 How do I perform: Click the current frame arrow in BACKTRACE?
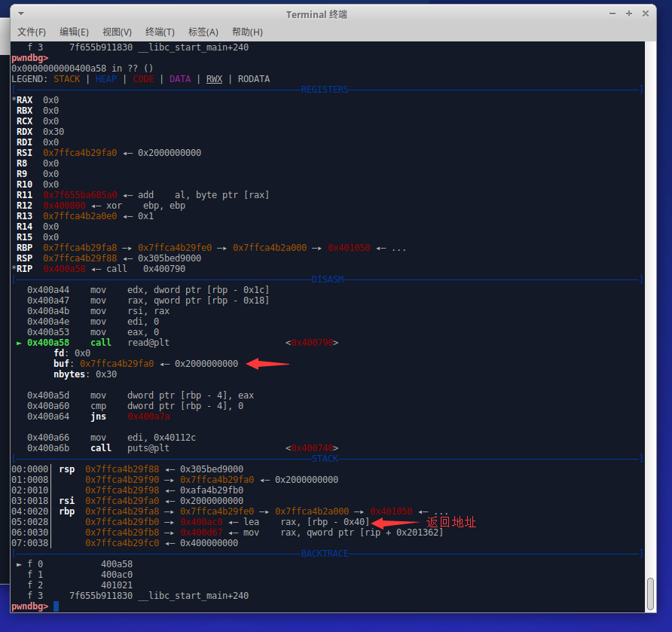[20, 564]
